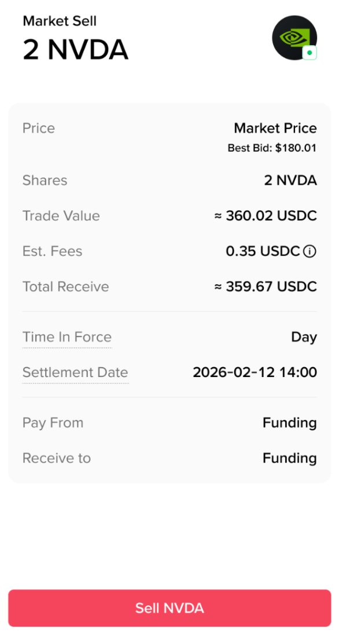The image size is (339, 644).
Task: Click the 360.02 USDC trade value
Action: coord(266,215)
